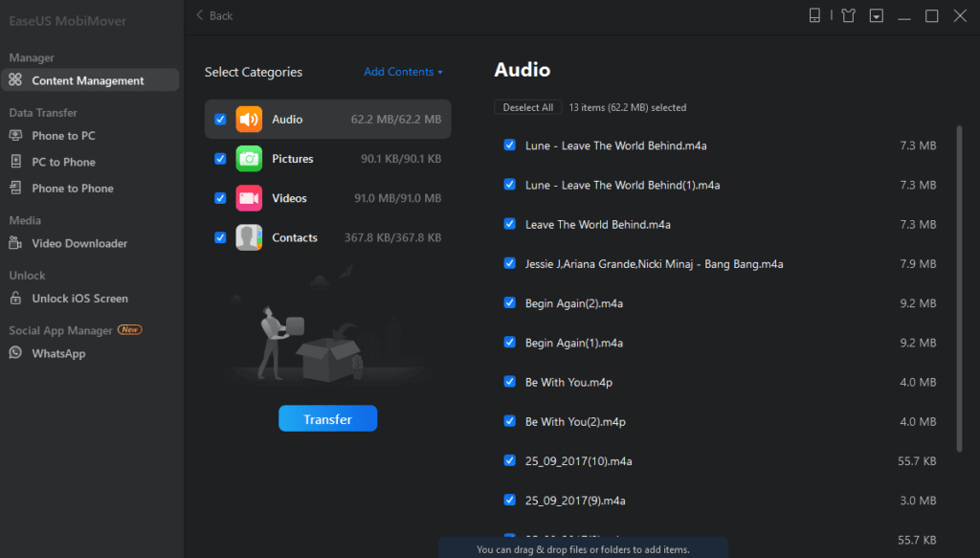Expand the Add Contents dropdown
980x558 pixels.
[403, 72]
